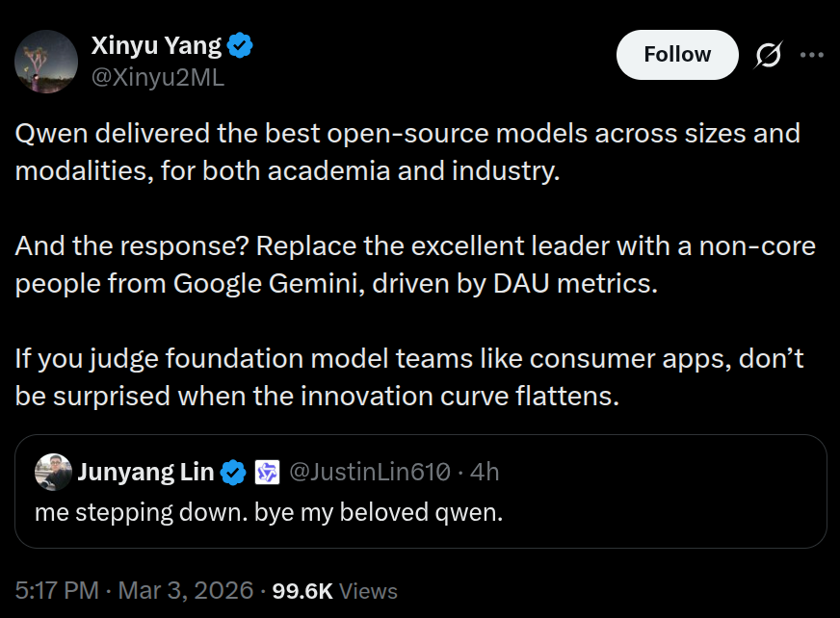Open the @Xinyu2ML handle link
Viewport: 840px width, 618px height.
click(157, 77)
